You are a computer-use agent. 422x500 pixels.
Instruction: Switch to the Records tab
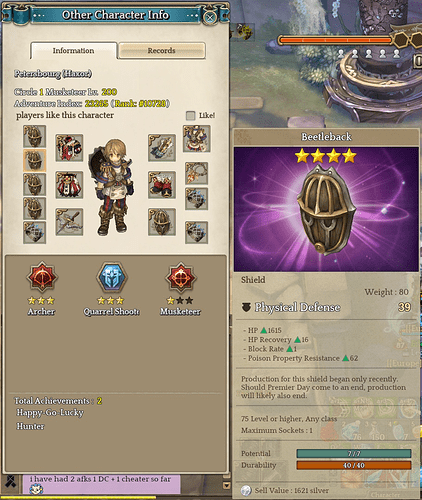click(162, 51)
